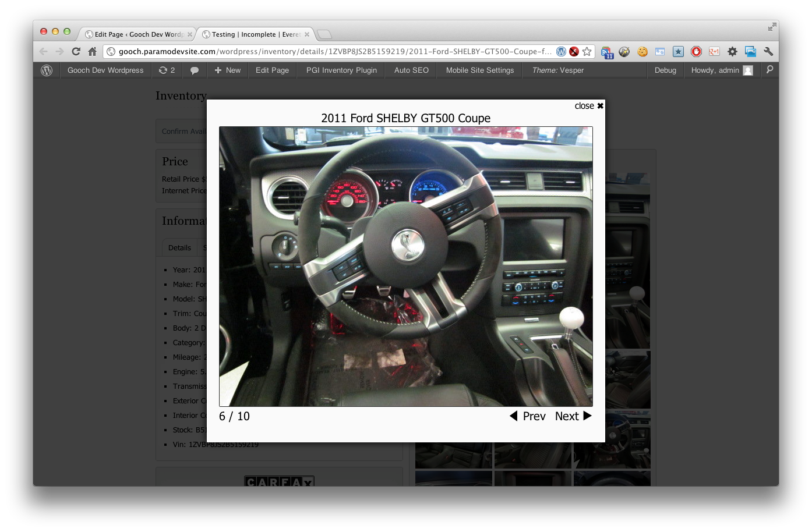Click Edit Page in the admin bar
This screenshot has height=532, width=812.
pyautogui.click(x=272, y=70)
